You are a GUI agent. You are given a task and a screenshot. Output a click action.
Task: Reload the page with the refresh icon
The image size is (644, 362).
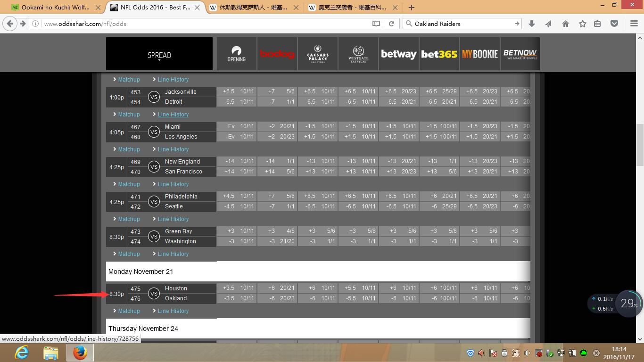coord(391,24)
